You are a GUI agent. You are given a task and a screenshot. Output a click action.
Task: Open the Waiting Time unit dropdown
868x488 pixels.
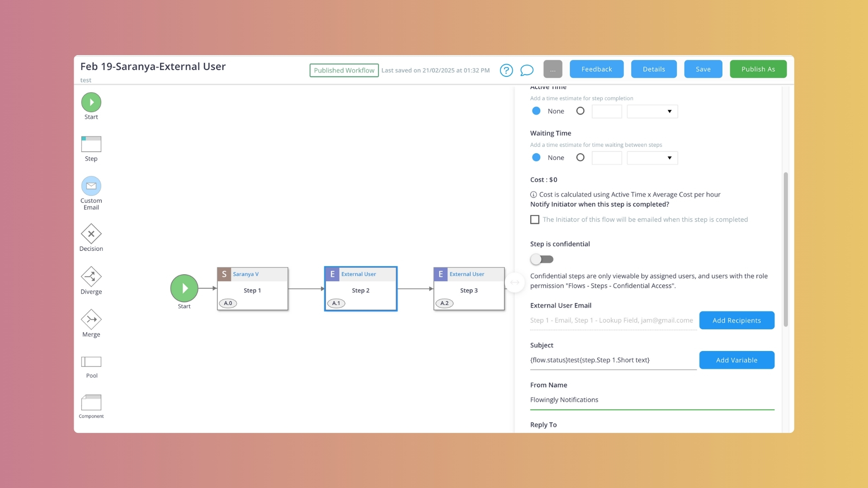[651, 158]
